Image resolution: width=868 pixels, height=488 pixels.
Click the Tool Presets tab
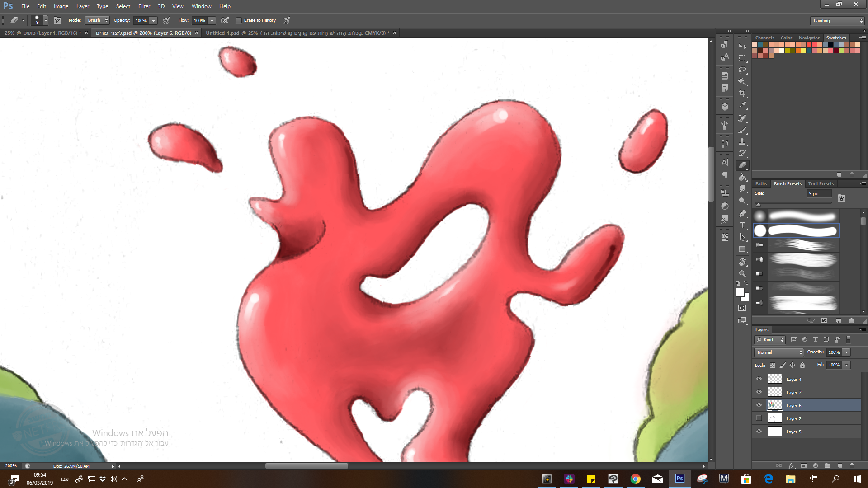point(821,183)
